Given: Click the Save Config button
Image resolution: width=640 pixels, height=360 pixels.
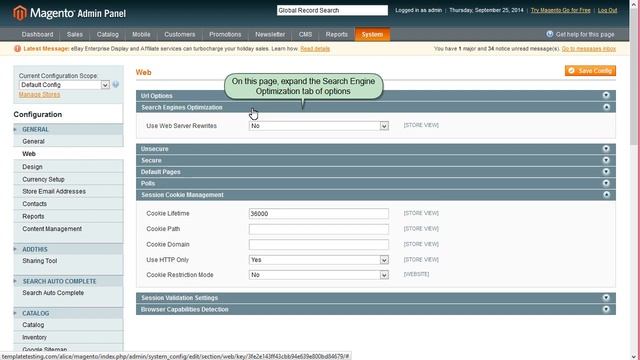Looking at the screenshot, I should (x=590, y=71).
